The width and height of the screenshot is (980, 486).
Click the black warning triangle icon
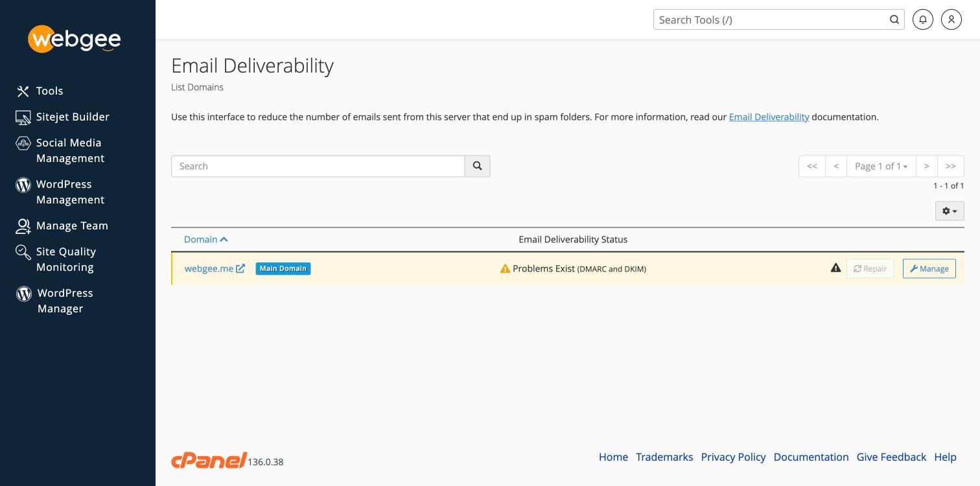(836, 268)
